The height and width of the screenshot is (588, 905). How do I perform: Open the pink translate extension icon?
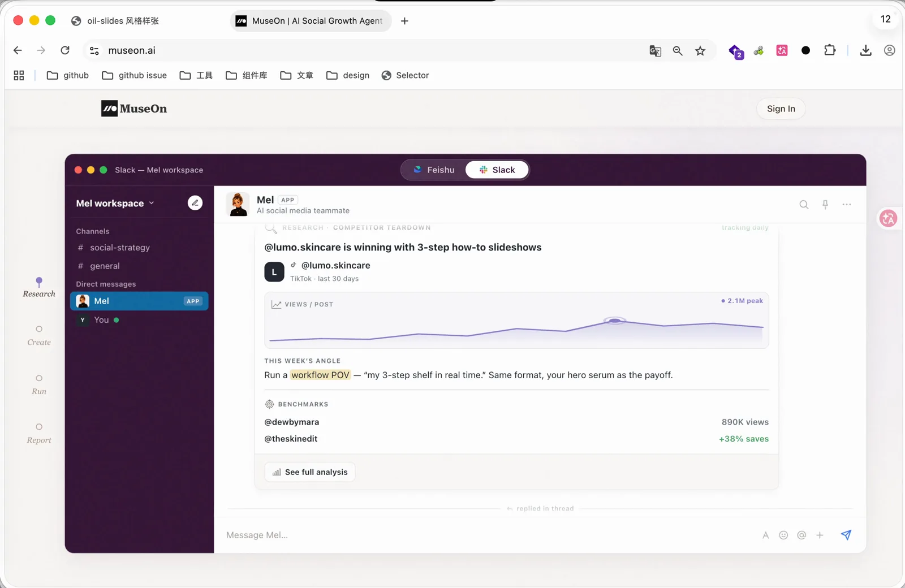(x=782, y=50)
